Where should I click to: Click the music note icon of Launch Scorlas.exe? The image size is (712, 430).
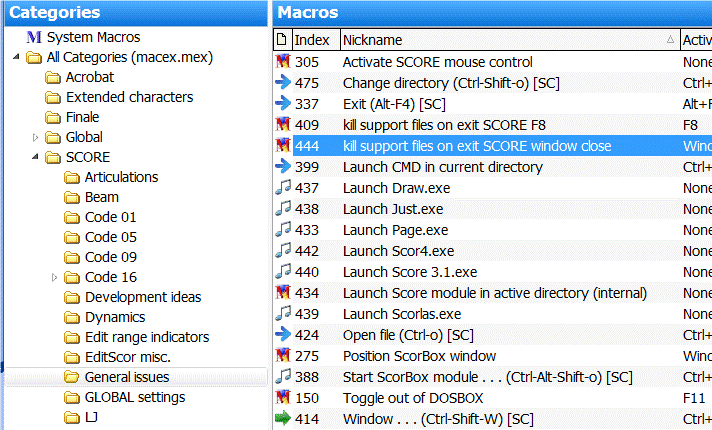point(283,313)
